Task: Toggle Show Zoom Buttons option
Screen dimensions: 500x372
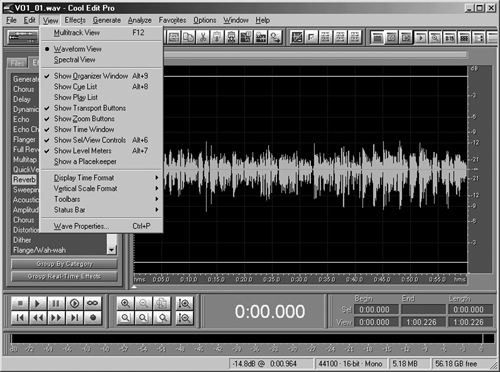Action: point(101,119)
